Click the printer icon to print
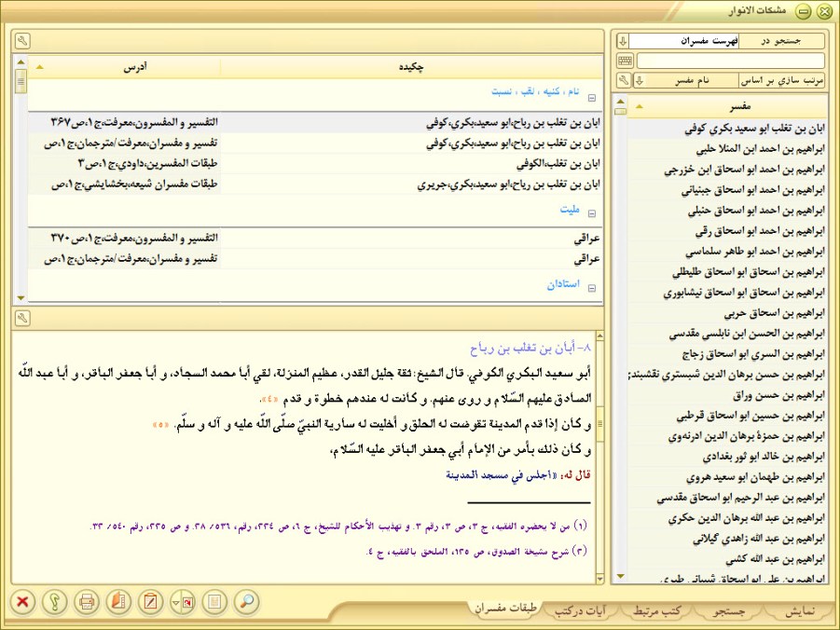The image size is (840, 630). click(x=87, y=602)
